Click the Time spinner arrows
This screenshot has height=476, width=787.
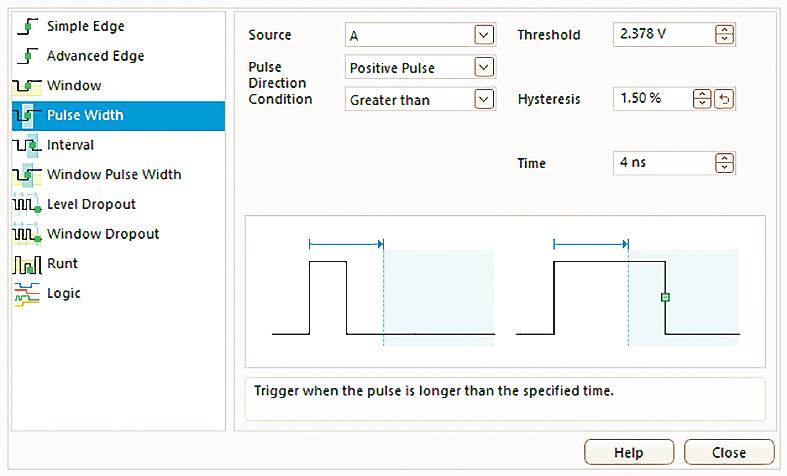725,163
